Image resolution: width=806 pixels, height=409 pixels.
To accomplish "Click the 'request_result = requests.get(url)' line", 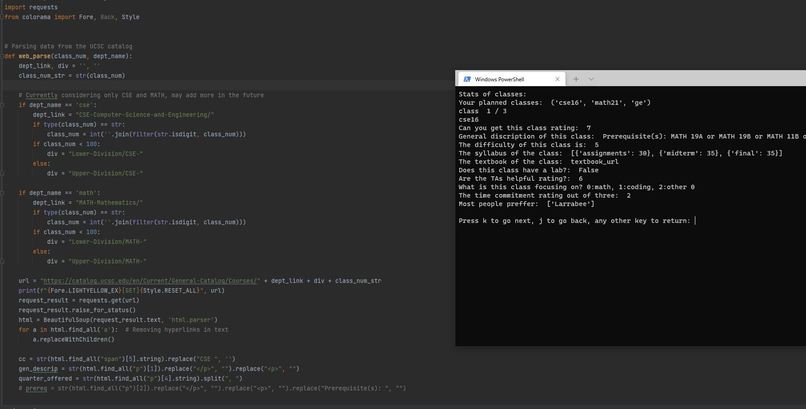I will point(79,300).
